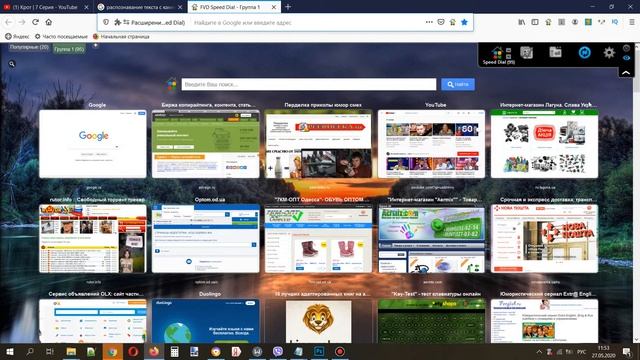Viewport: 640px width, 360px height.
Task: Open Task View on the taskbar
Action: click(50, 351)
